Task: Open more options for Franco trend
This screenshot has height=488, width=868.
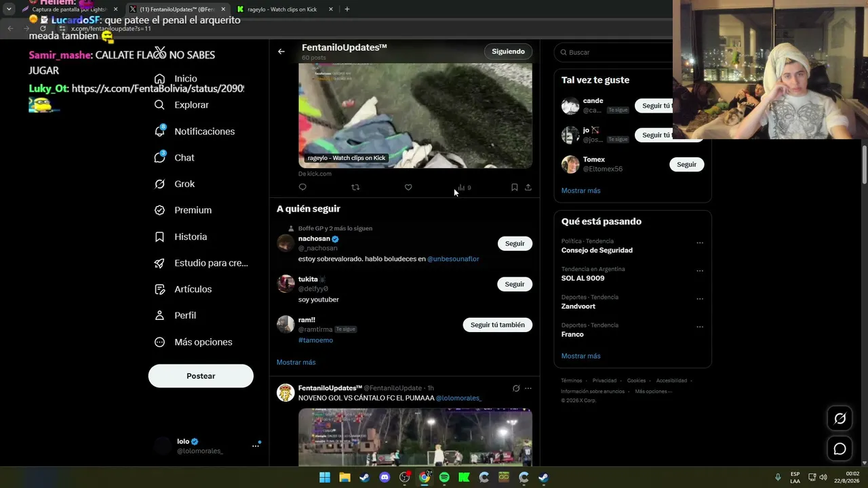Action: click(700, 327)
